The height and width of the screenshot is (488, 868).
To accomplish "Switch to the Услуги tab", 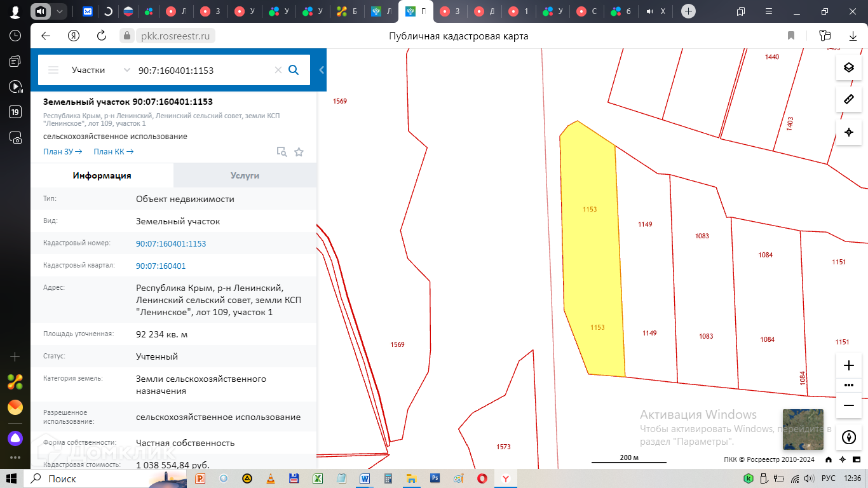I will click(x=245, y=175).
